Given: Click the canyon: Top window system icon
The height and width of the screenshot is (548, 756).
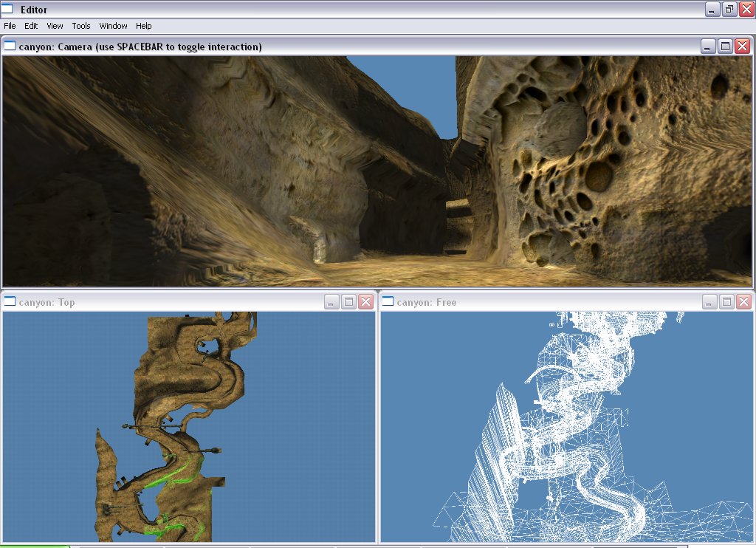Looking at the screenshot, I should click(10, 301).
